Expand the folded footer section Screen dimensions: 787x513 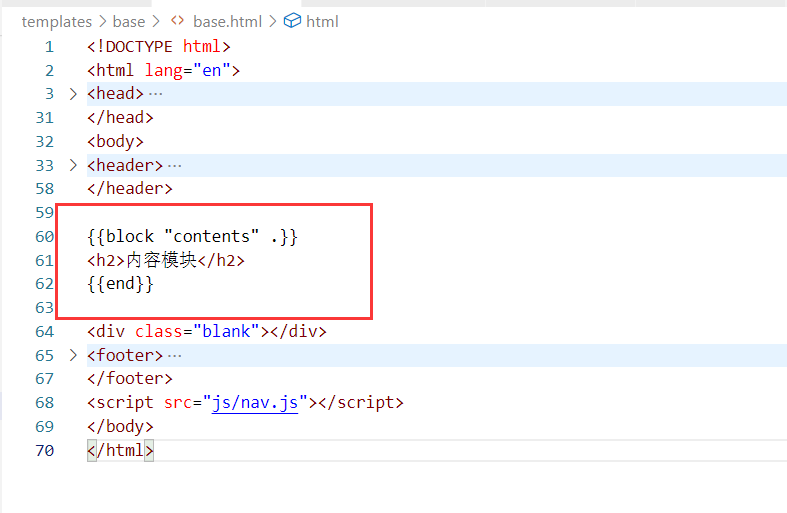click(x=73, y=355)
